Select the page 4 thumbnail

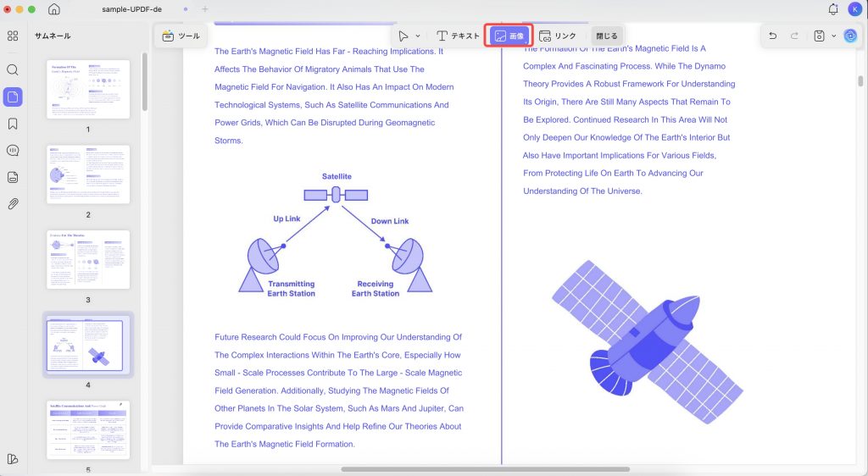88,345
